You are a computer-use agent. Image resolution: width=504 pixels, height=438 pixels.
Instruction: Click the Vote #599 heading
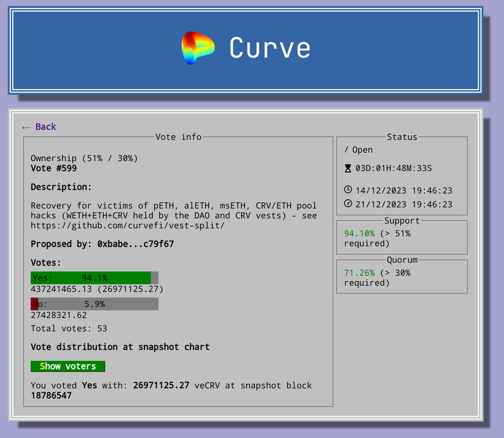54,168
